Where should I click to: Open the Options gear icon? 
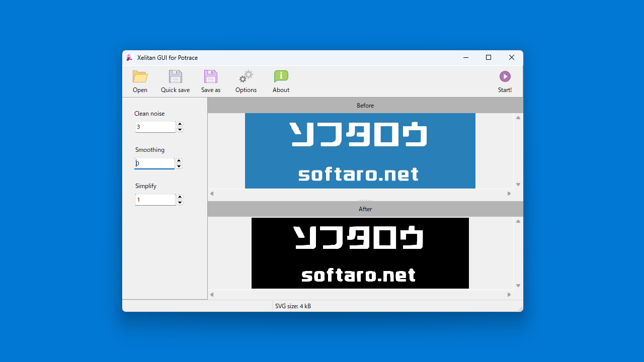click(246, 76)
